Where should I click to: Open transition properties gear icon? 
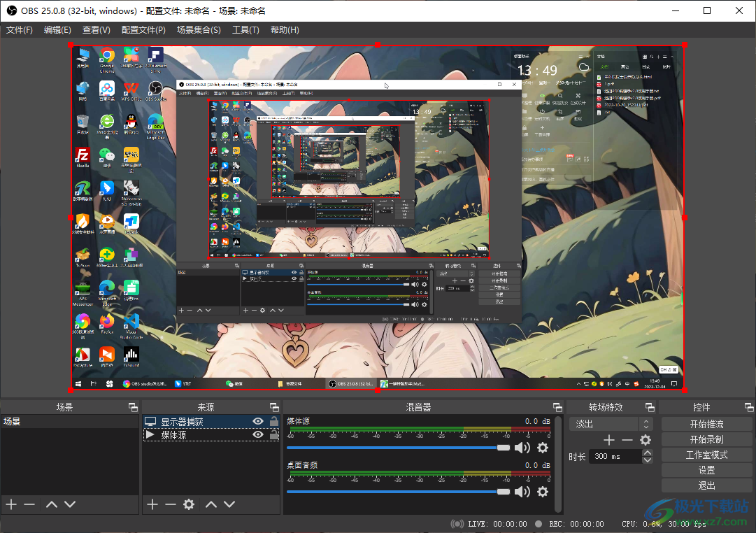[x=646, y=440]
